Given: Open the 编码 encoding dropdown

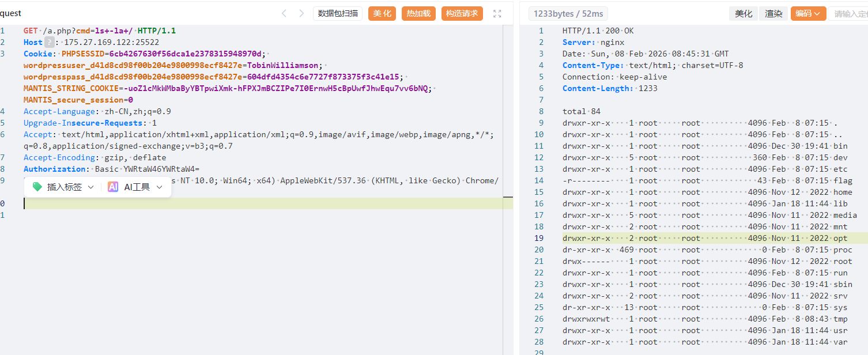Looking at the screenshot, I should coord(808,14).
